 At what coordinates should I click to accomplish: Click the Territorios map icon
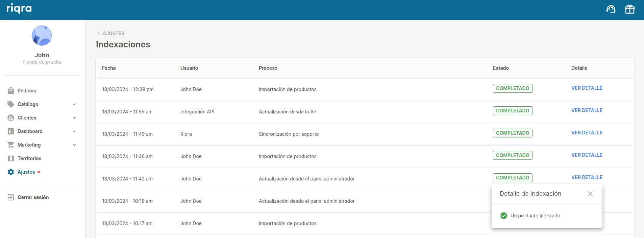[x=11, y=158]
